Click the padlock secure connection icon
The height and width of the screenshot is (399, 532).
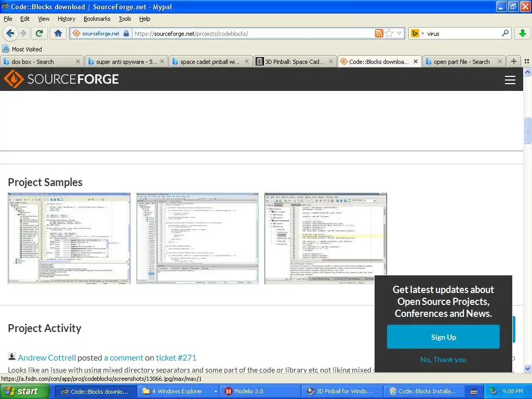pyautogui.click(x=126, y=33)
